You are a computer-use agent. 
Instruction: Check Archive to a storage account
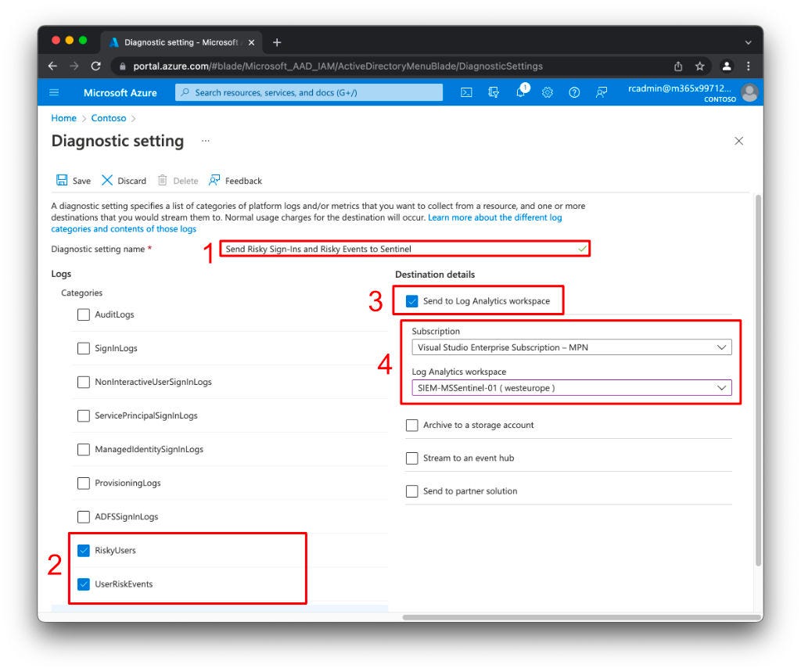(x=411, y=425)
